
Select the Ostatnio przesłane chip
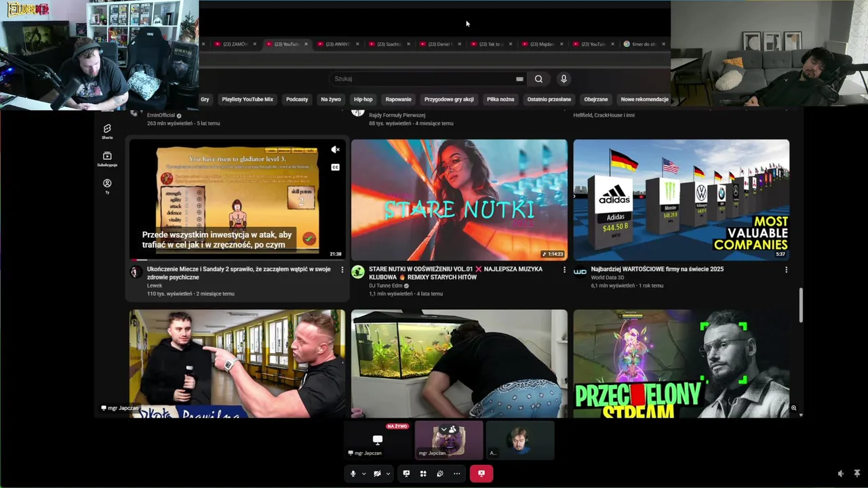(549, 99)
